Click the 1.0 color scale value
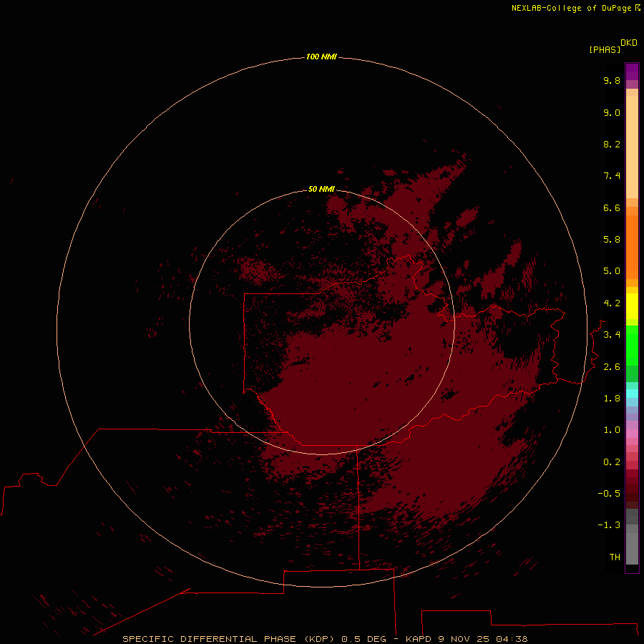 pos(612,430)
